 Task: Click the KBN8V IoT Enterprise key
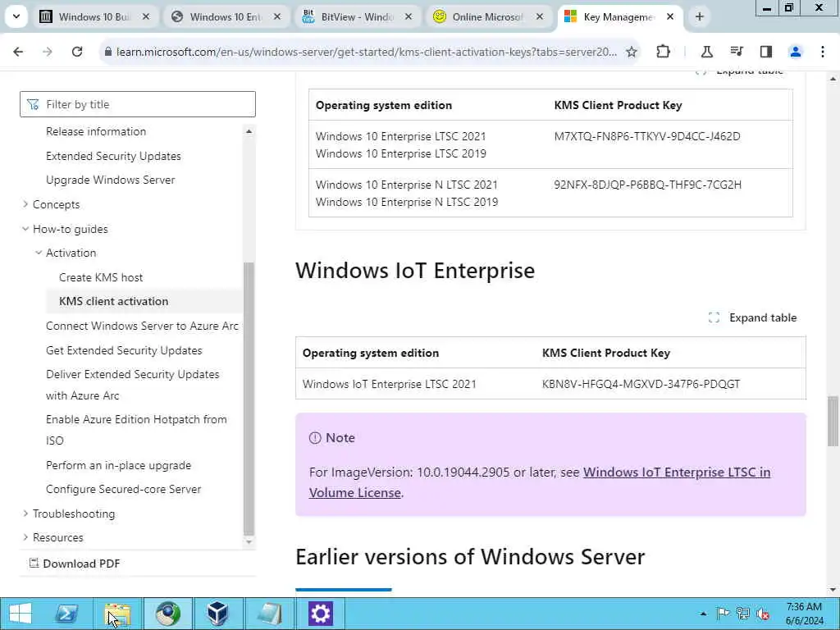641,384
